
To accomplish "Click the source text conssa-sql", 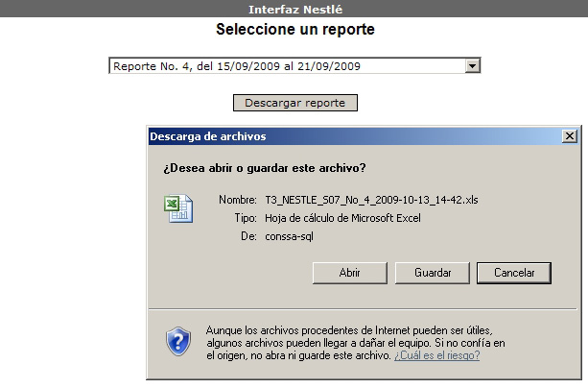I will click(x=289, y=236).
